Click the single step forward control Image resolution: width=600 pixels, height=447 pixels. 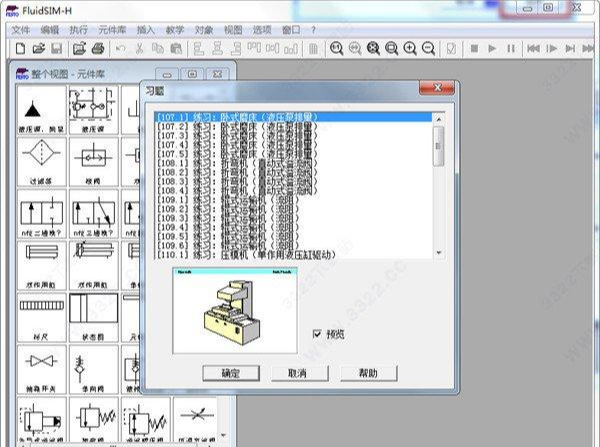pos(552,49)
